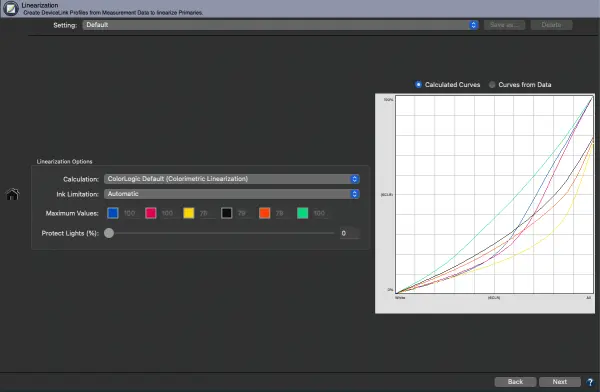Image resolution: width=600 pixels, height=392 pixels.
Task: Click the magenta channel maximum value field
Action: point(168,213)
